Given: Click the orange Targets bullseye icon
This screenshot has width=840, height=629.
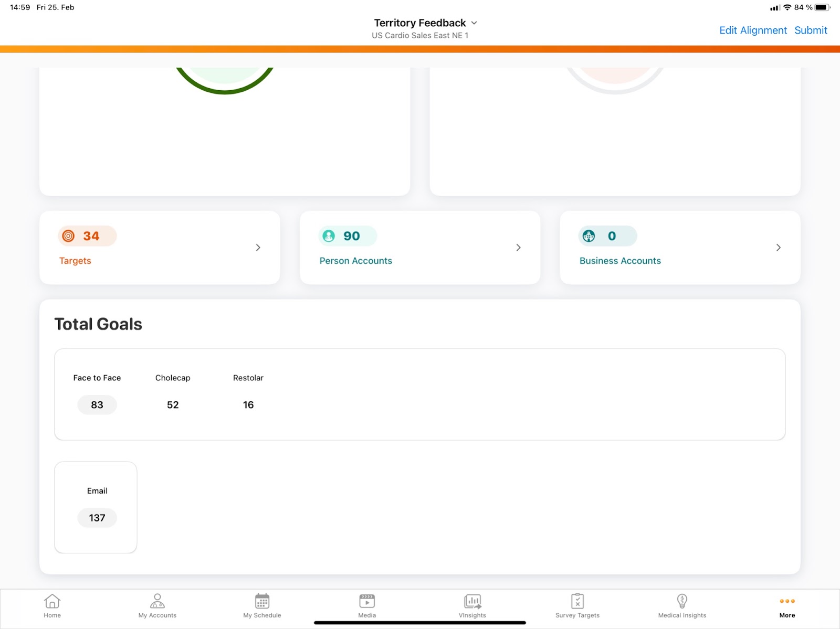Looking at the screenshot, I should coord(68,236).
